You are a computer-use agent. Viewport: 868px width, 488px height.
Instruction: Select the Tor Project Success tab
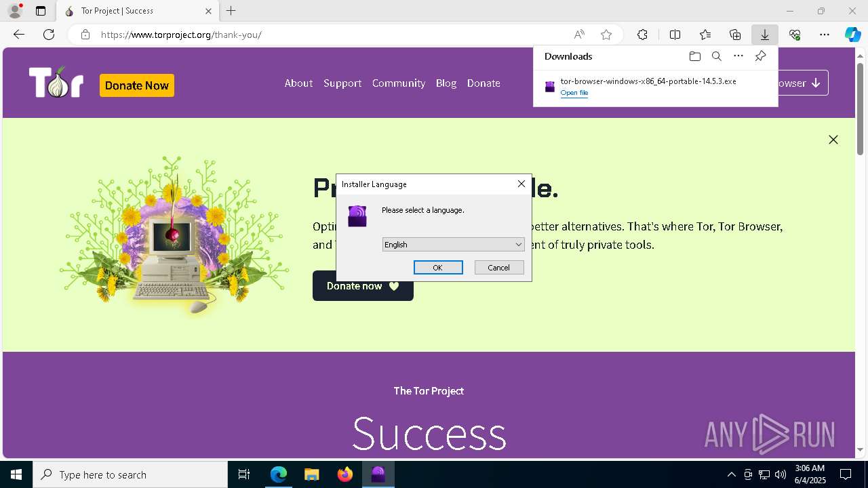137,11
